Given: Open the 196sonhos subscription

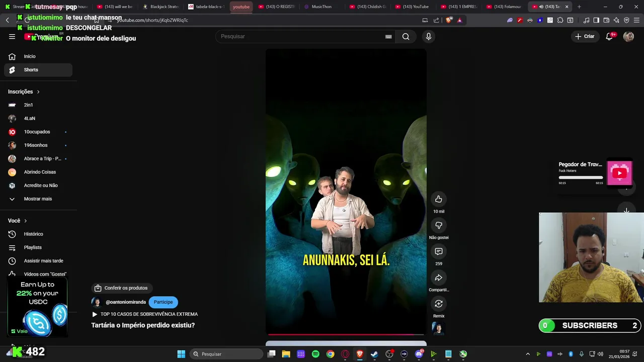Looking at the screenshot, I should tap(38, 145).
